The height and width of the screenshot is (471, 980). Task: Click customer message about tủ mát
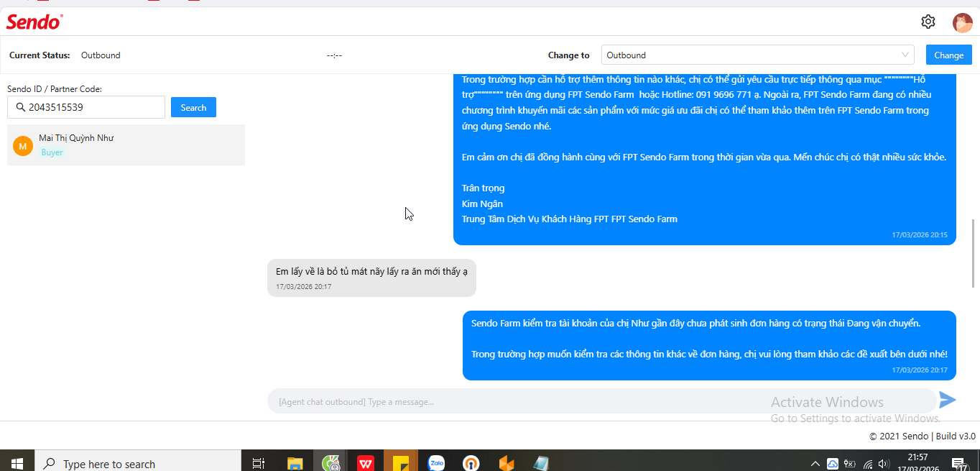click(371, 278)
